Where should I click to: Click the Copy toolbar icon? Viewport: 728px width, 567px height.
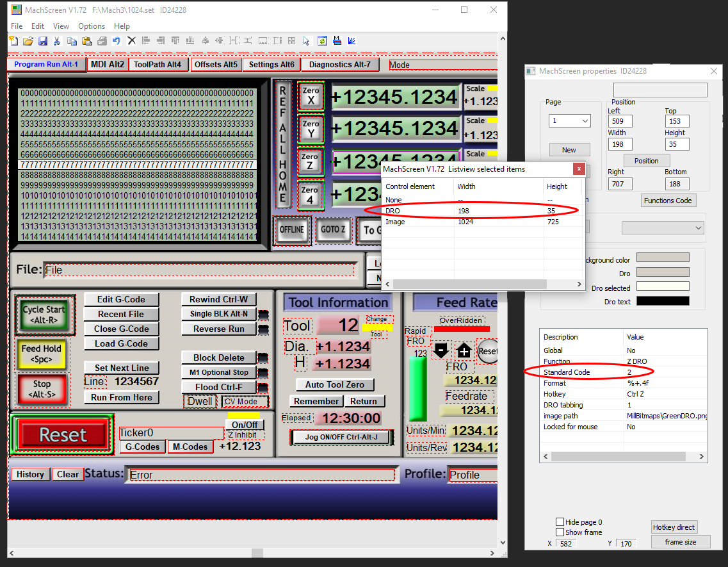pos(72,41)
